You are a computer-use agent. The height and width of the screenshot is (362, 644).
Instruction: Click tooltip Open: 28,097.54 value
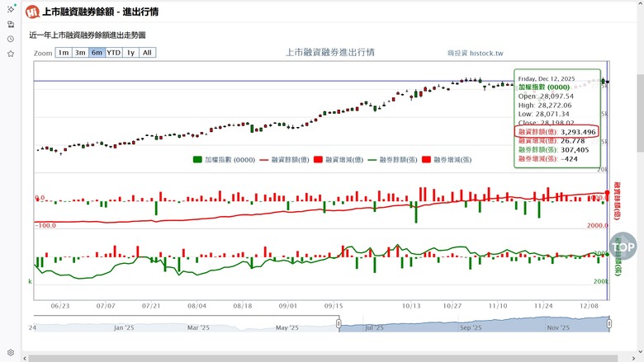(546, 96)
